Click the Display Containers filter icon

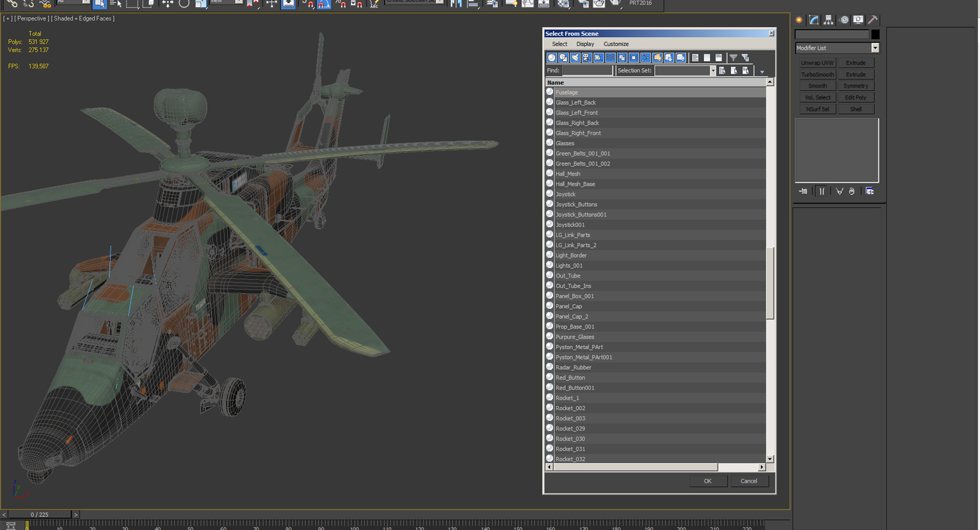point(657,58)
